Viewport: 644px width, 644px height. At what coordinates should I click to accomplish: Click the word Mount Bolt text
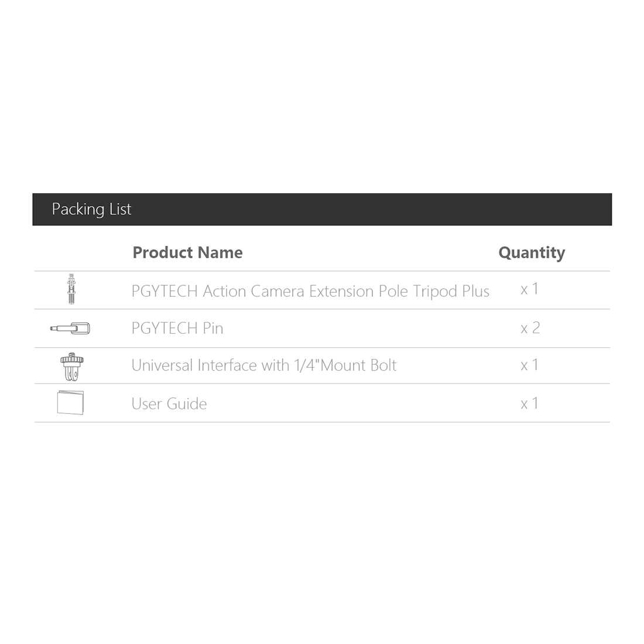coord(358,365)
